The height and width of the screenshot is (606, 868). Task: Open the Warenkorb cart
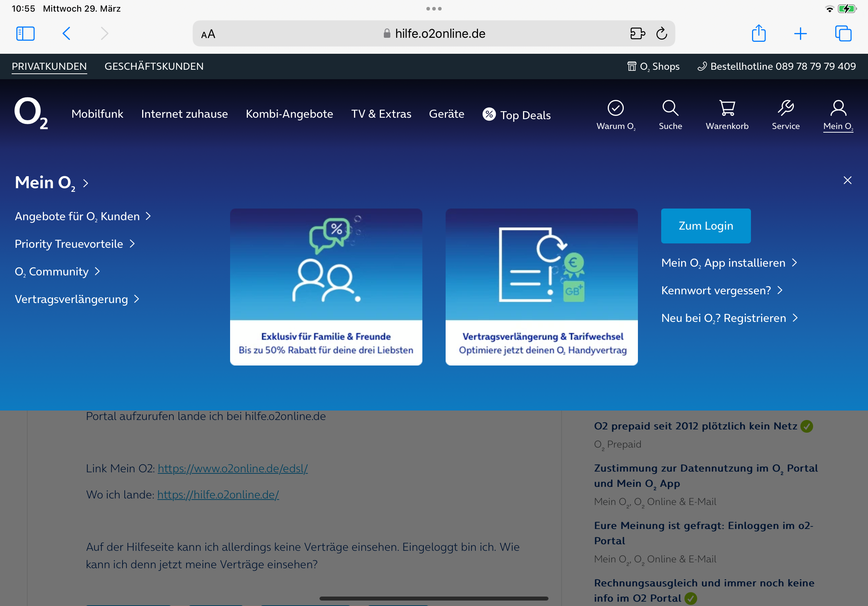pos(727,115)
